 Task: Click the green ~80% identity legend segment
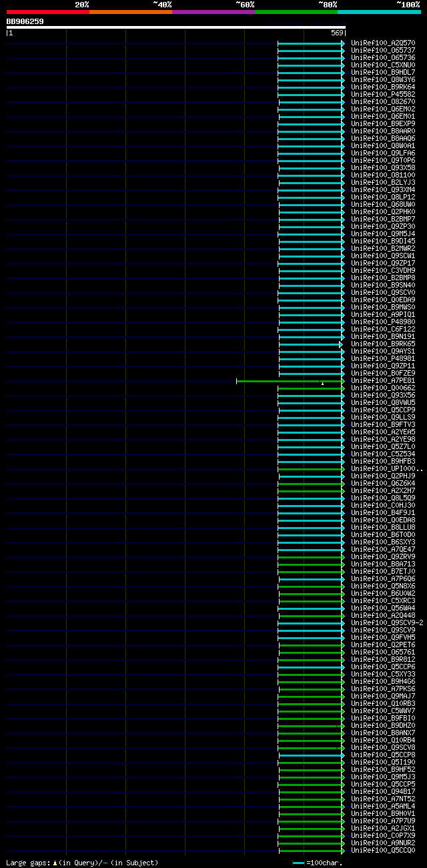(296, 11)
